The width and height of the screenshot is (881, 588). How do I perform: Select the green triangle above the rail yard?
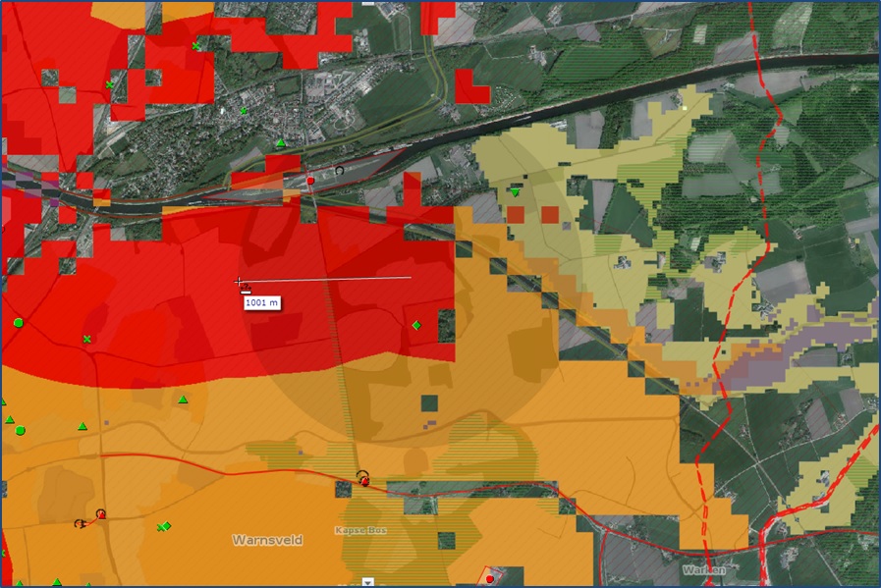pos(281,143)
